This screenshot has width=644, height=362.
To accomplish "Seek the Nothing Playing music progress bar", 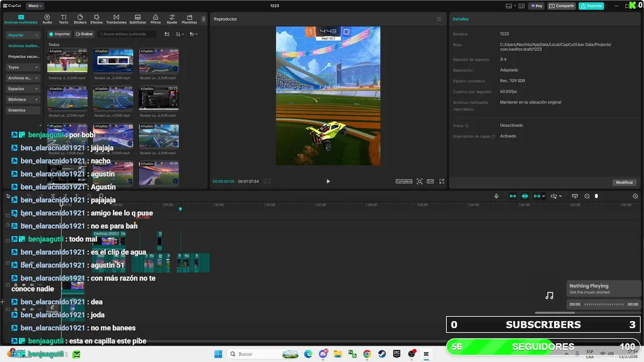I will (604, 304).
